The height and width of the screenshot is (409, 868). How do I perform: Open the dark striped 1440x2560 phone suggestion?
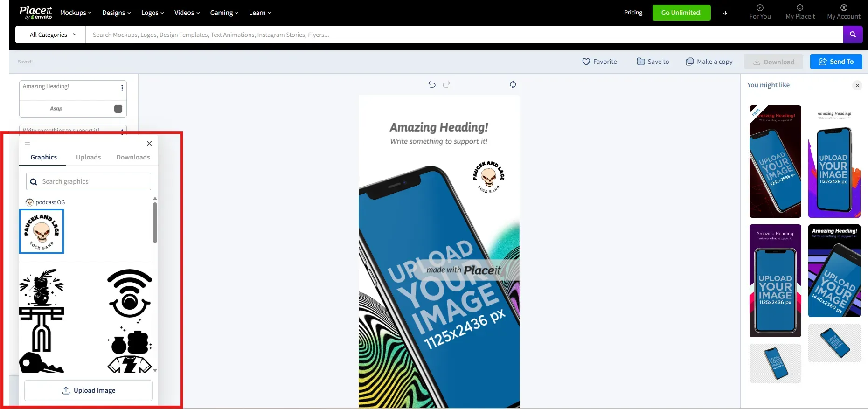pos(834,271)
